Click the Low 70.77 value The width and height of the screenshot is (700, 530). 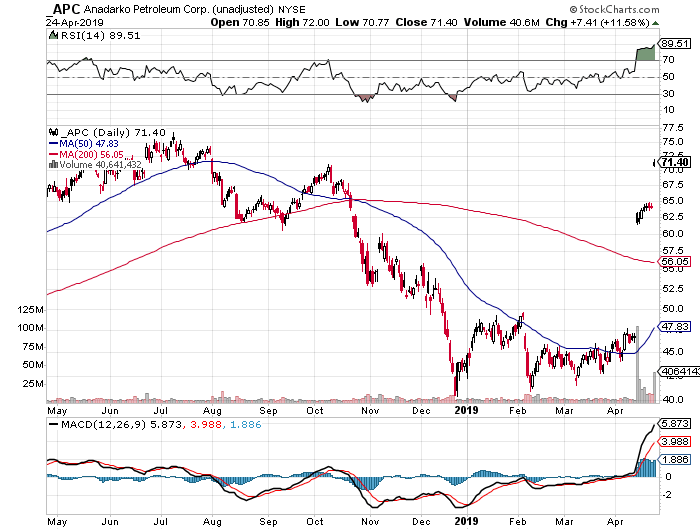tap(362, 22)
